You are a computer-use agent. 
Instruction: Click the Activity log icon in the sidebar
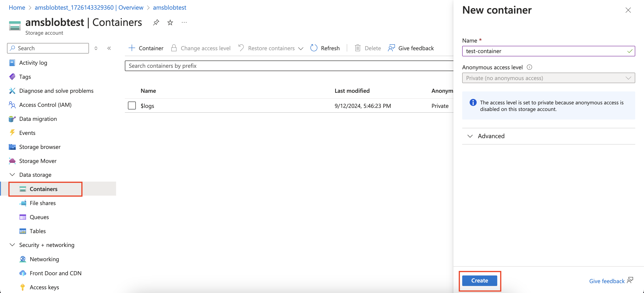[12, 63]
